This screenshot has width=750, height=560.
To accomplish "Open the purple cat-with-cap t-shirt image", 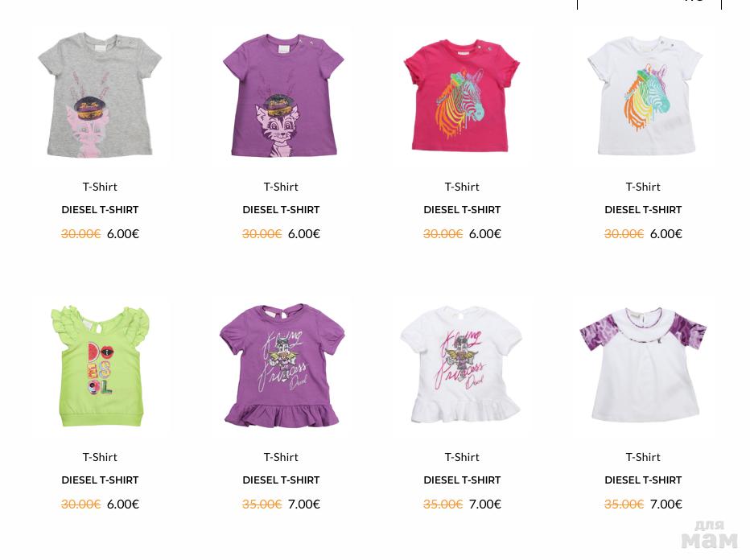I will pyautogui.click(x=283, y=95).
